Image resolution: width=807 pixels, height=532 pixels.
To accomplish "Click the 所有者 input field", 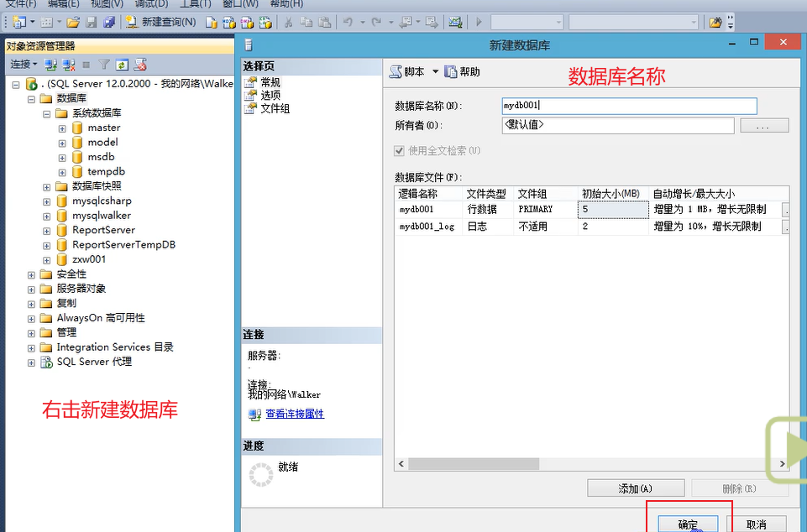I will [x=618, y=126].
